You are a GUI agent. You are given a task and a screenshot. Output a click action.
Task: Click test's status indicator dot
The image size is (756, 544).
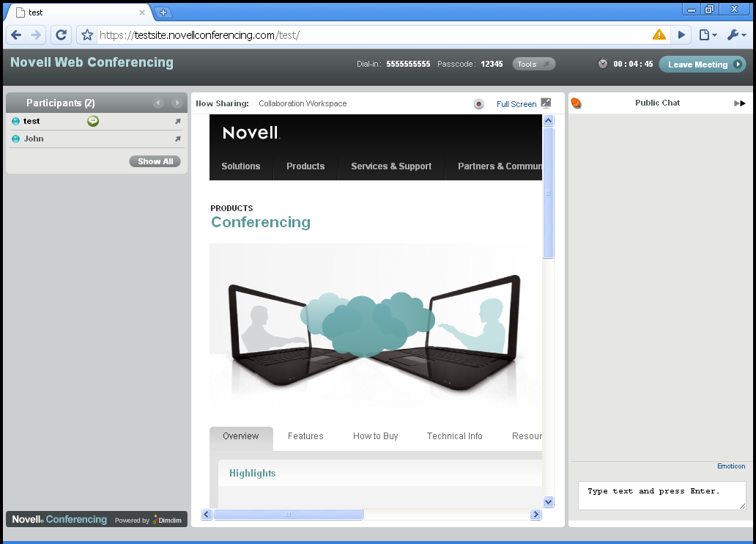tap(16, 121)
